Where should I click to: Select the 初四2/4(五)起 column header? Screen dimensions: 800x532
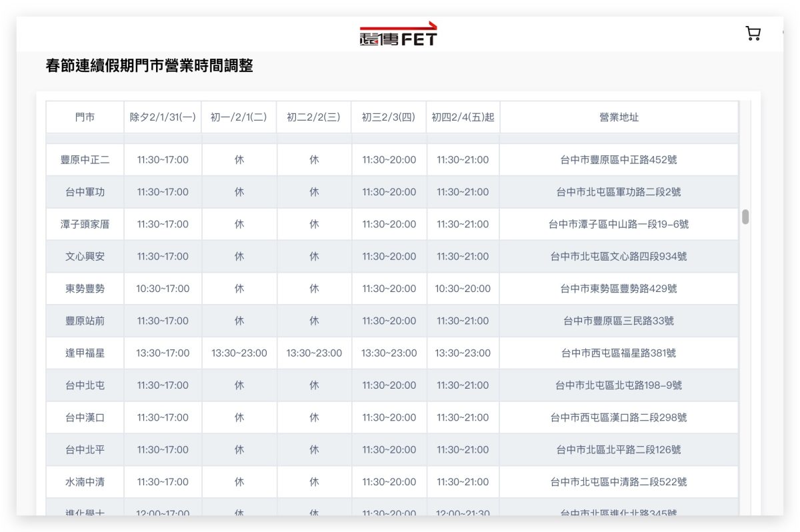463,117
